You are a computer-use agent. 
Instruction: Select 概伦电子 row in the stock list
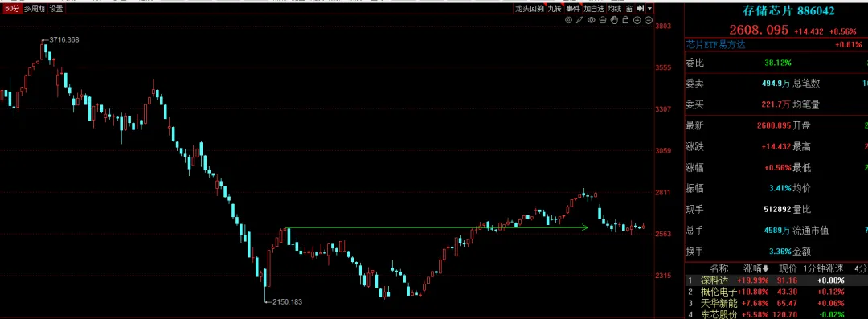click(x=776, y=292)
